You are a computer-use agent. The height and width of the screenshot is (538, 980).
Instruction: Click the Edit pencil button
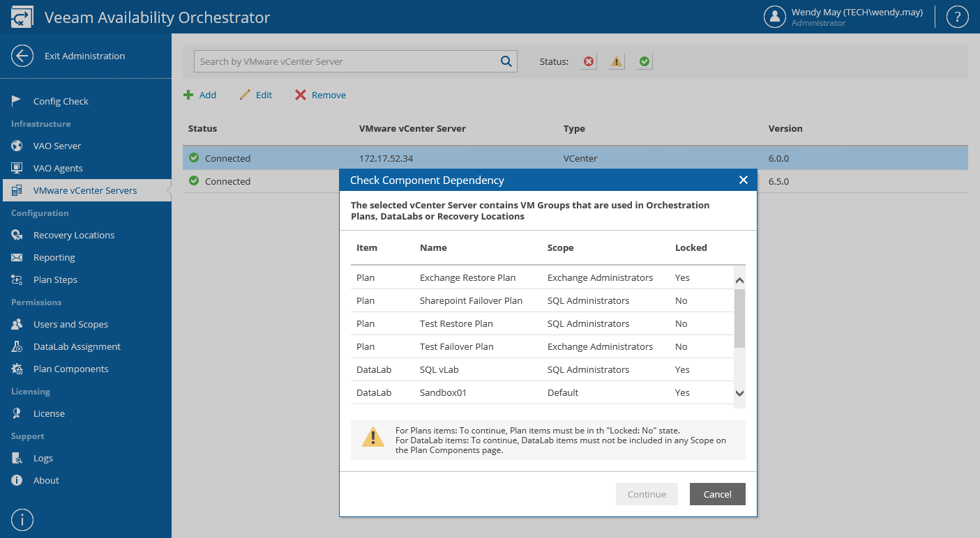click(x=255, y=95)
